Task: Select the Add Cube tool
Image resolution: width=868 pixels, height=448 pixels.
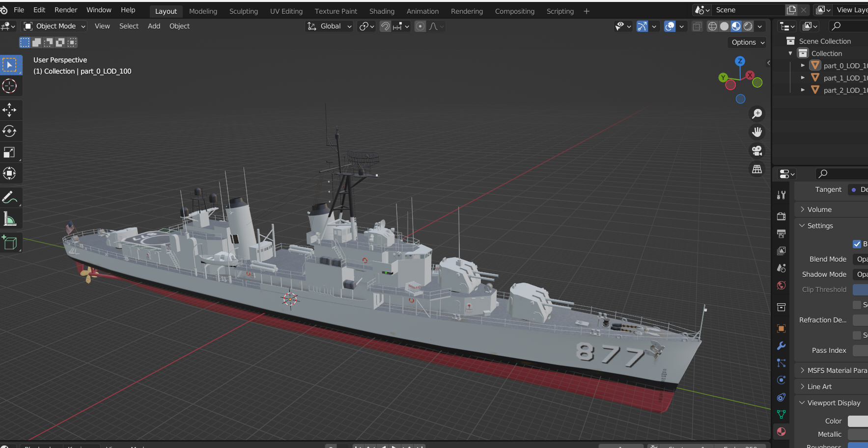Action: tap(10, 242)
